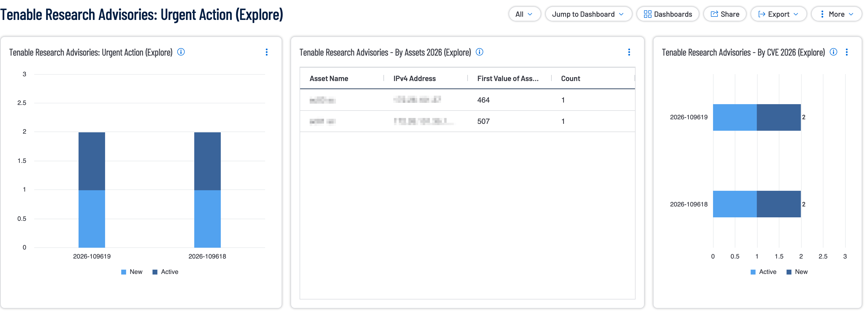Sort by First Value of Ass... column
The image size is (868, 313).
[x=508, y=79]
